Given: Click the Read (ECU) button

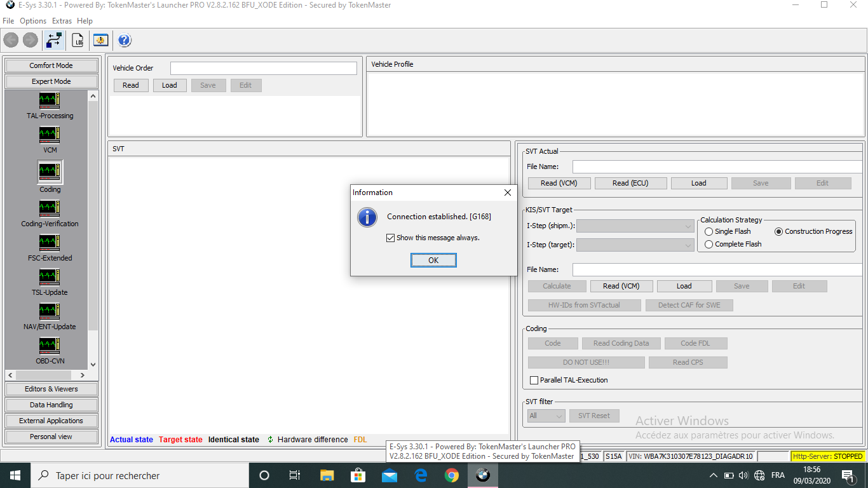Looking at the screenshot, I should 630,183.
